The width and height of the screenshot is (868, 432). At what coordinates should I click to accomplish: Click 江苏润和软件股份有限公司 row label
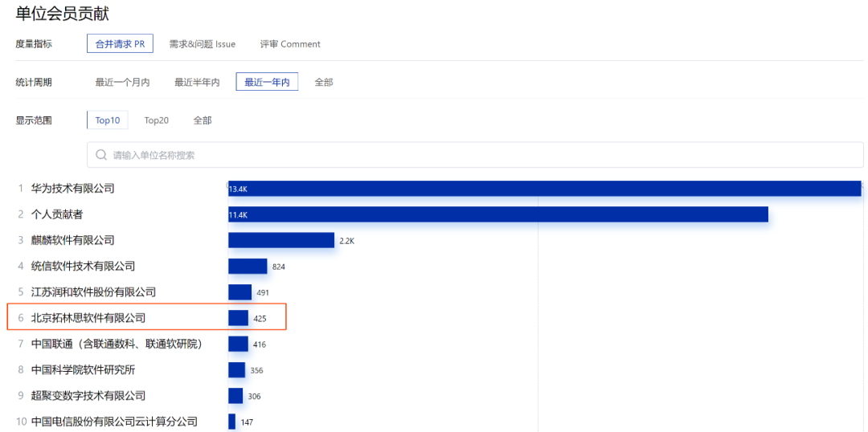click(93, 292)
